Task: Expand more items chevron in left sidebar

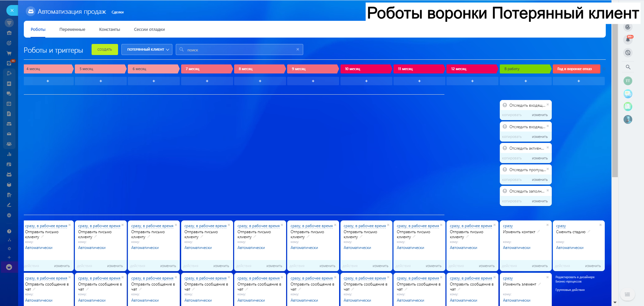Action: tap(9, 215)
